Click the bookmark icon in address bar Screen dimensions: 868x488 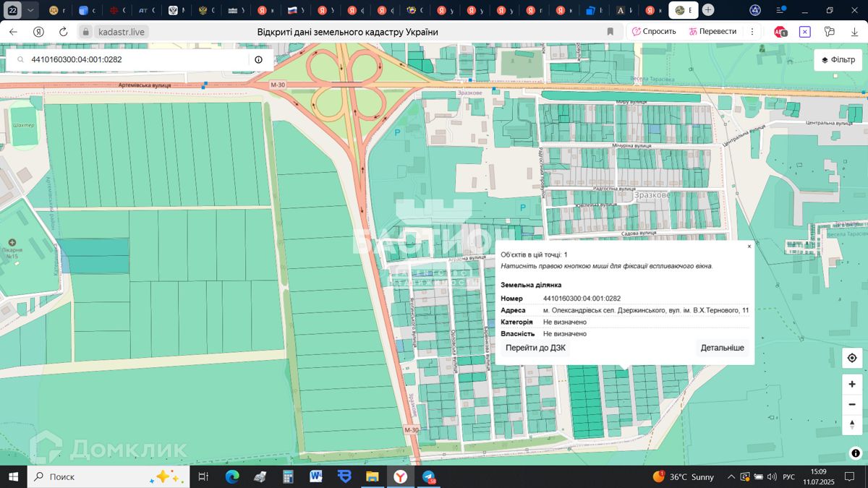coord(610,32)
